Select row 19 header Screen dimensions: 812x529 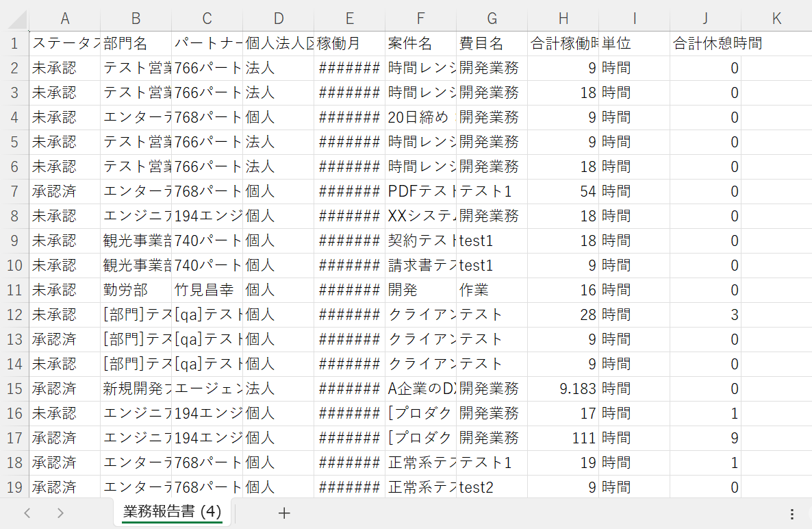(x=14, y=488)
